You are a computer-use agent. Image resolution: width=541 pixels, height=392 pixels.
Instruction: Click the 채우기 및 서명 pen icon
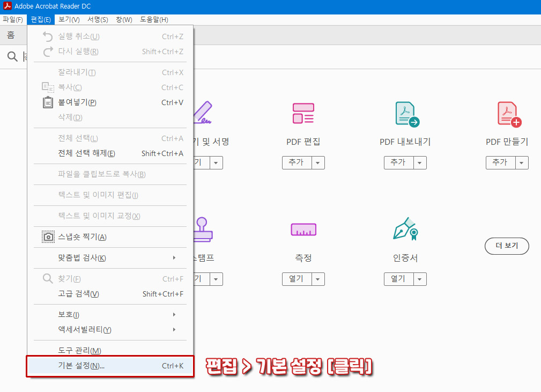coord(203,113)
